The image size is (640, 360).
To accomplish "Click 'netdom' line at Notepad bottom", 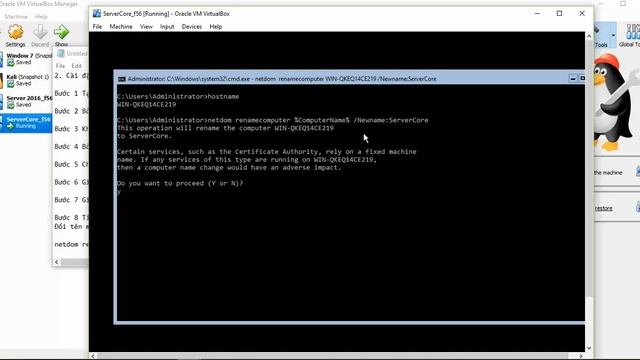I will tap(71, 244).
